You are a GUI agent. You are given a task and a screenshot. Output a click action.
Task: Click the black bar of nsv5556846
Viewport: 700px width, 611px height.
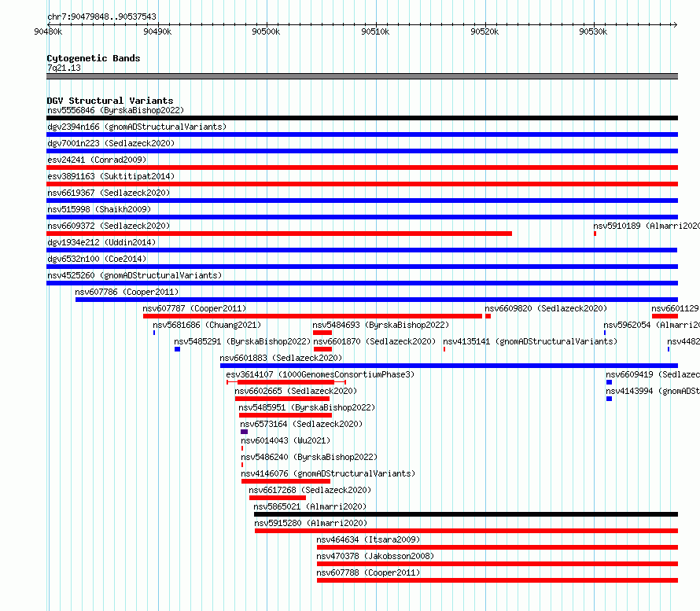tap(362, 118)
